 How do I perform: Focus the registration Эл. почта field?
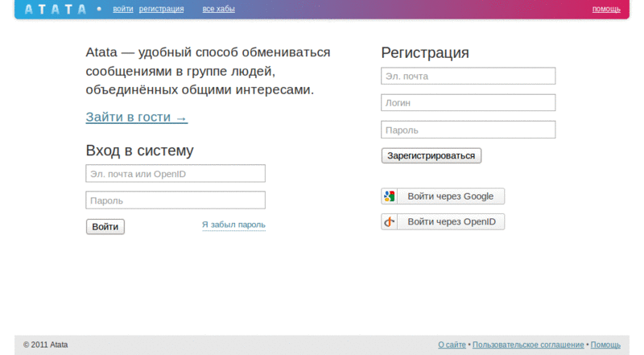(469, 76)
